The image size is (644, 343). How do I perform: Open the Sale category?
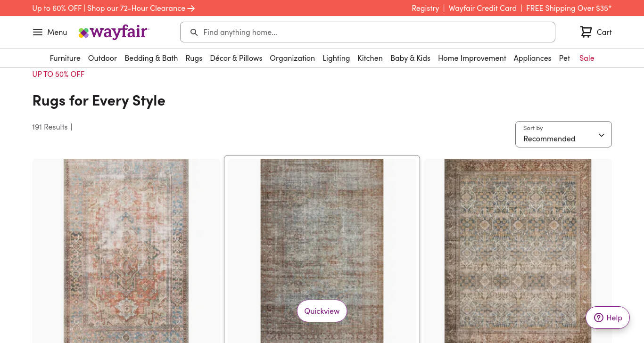[586, 58]
